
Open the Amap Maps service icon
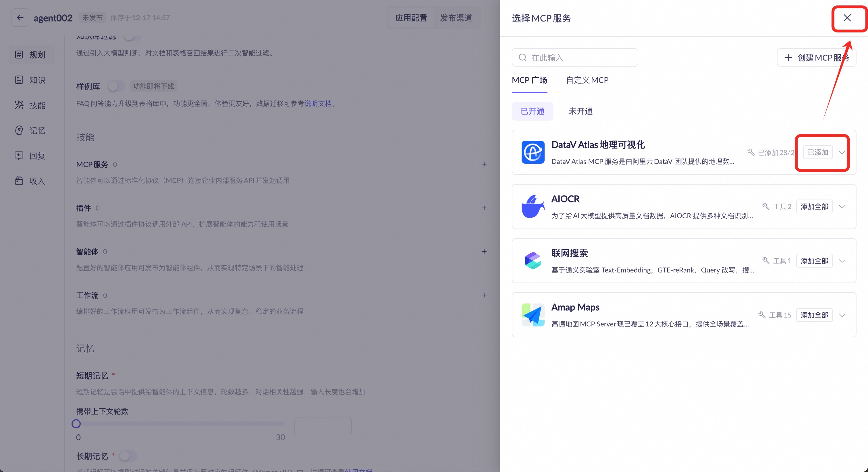[533, 315]
